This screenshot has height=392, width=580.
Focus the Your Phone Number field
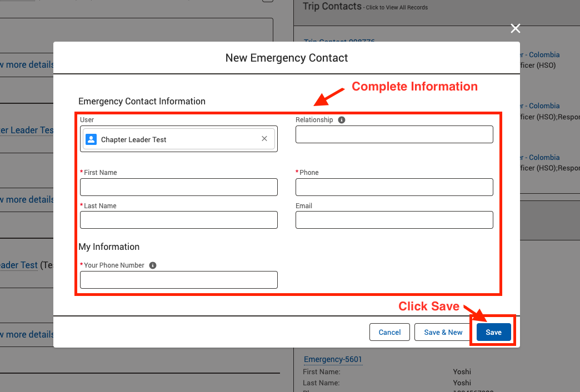pyautogui.click(x=178, y=280)
